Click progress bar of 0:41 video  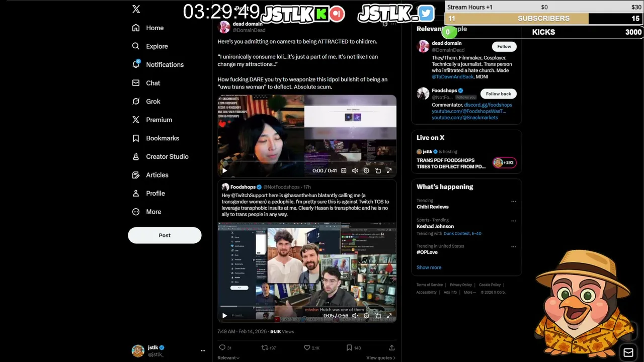pyautogui.click(x=307, y=161)
